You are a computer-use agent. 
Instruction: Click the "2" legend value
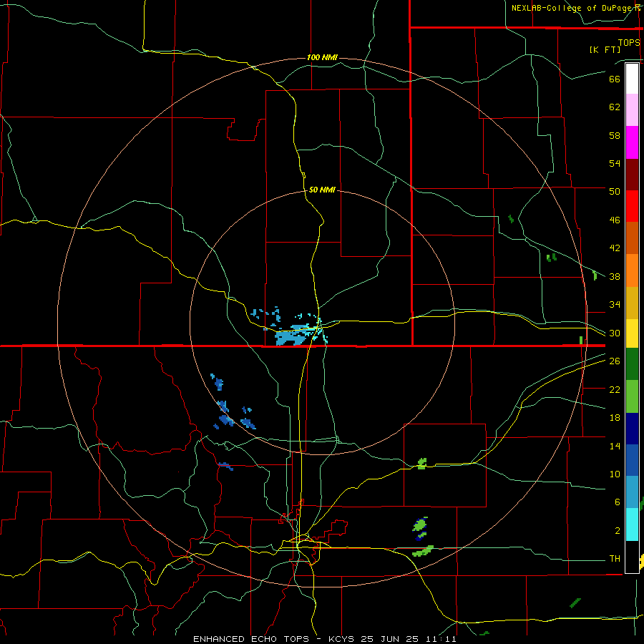click(x=618, y=531)
